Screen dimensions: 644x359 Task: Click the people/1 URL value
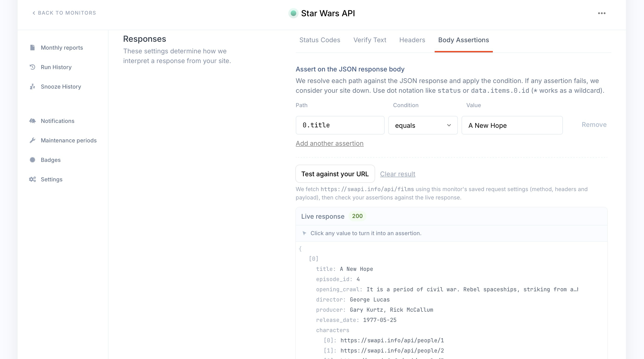[x=392, y=340]
